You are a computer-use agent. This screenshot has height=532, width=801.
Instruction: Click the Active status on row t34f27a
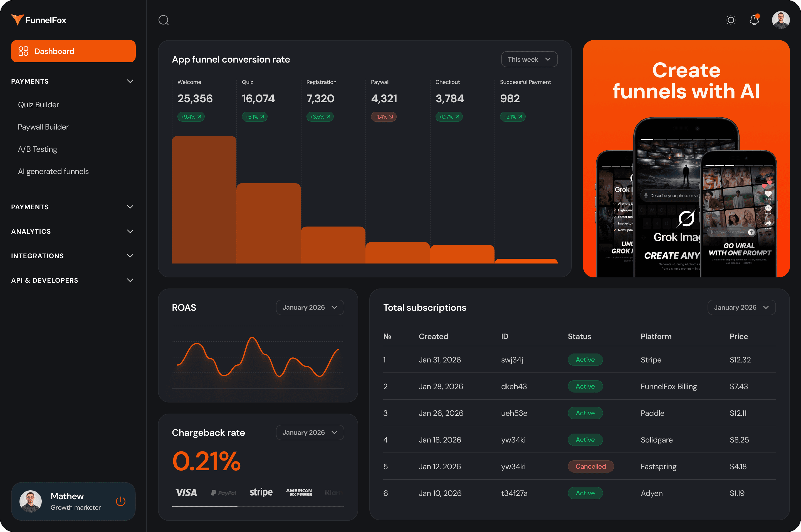585,493
